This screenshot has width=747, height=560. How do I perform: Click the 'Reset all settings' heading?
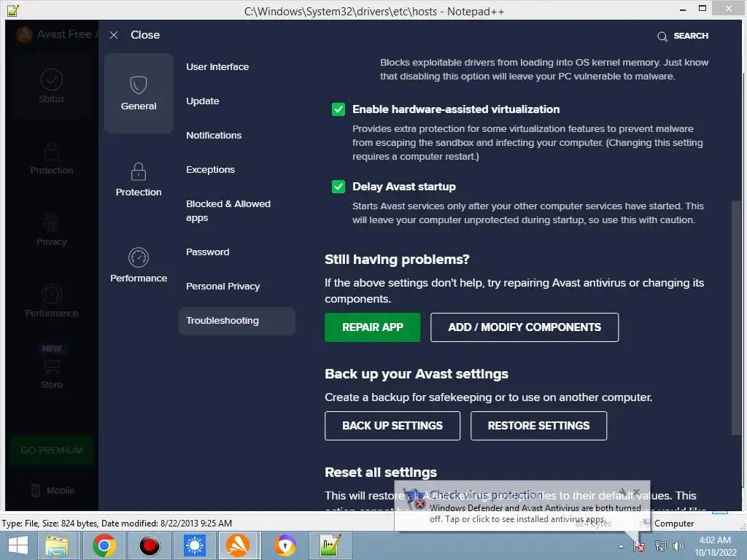click(x=381, y=472)
